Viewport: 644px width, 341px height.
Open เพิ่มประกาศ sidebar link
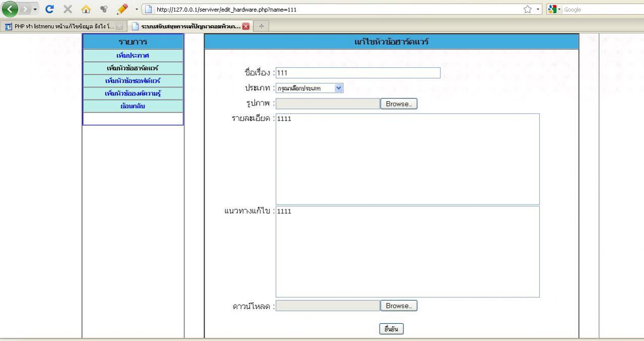[133, 55]
